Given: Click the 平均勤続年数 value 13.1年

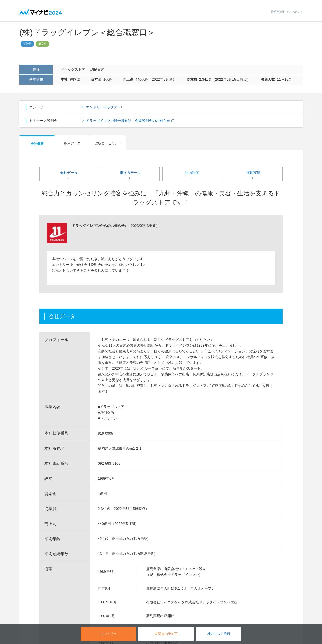Looking at the screenshot, I should tap(128, 554).
